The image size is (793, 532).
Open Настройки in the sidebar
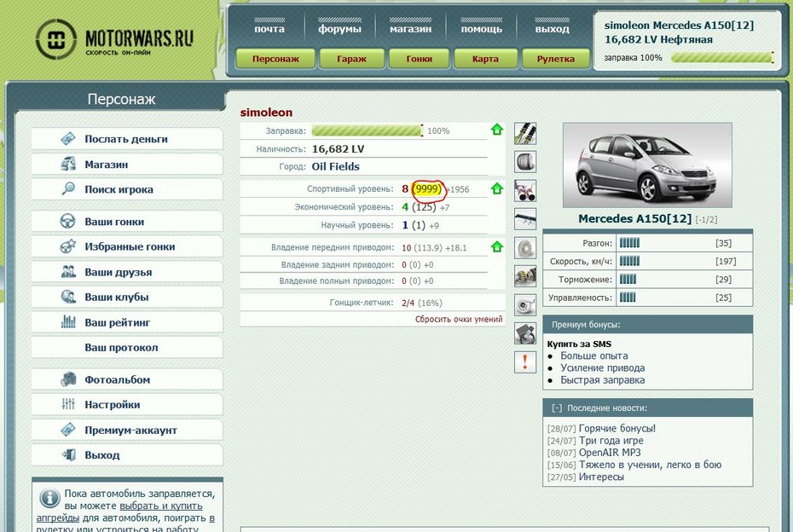(x=127, y=405)
